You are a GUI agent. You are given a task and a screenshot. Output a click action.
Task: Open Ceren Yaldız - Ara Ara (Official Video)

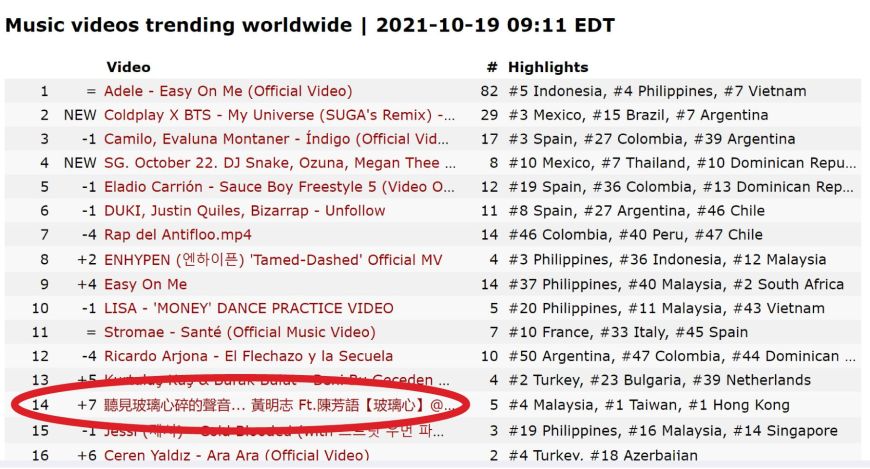pos(236,455)
